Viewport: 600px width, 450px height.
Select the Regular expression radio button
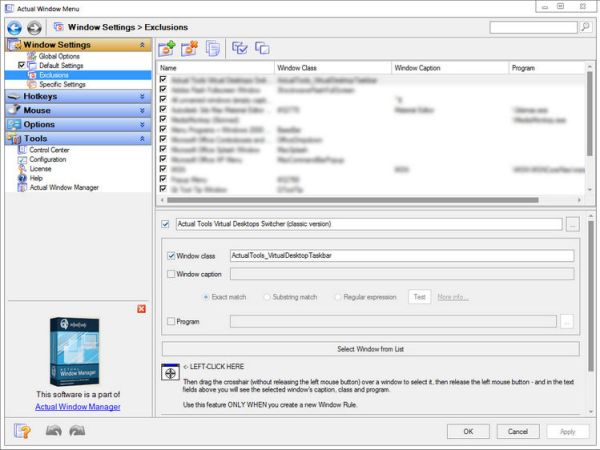338,297
